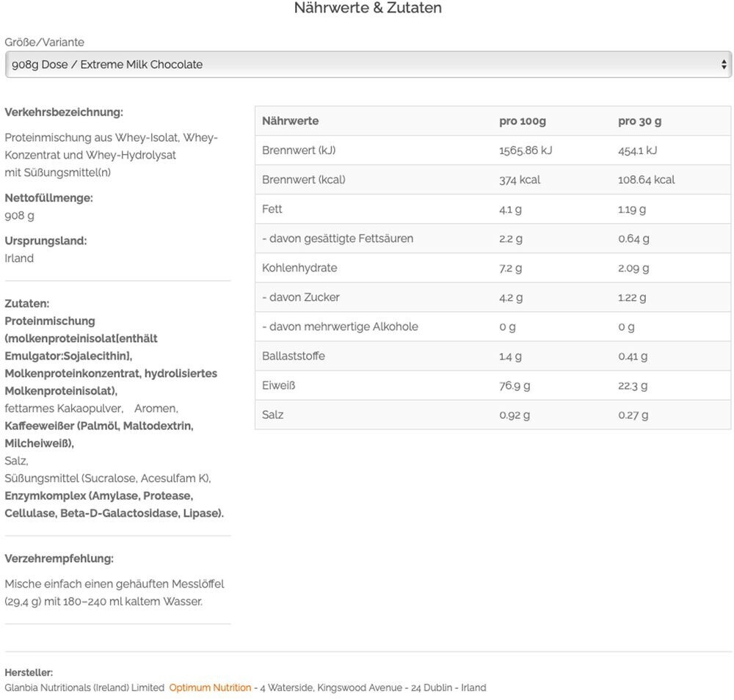734x700 pixels.
Task: Select the Nährwerte table header cell
Action: tap(290, 121)
